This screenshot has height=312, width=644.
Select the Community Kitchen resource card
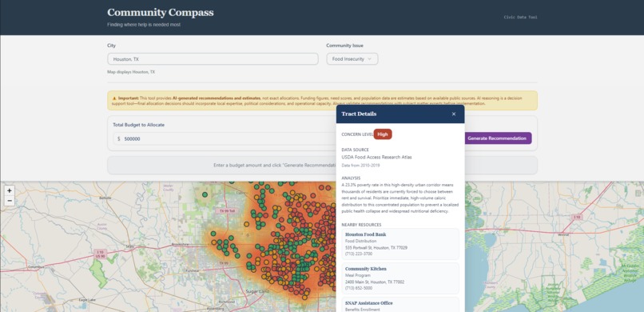(x=400, y=278)
